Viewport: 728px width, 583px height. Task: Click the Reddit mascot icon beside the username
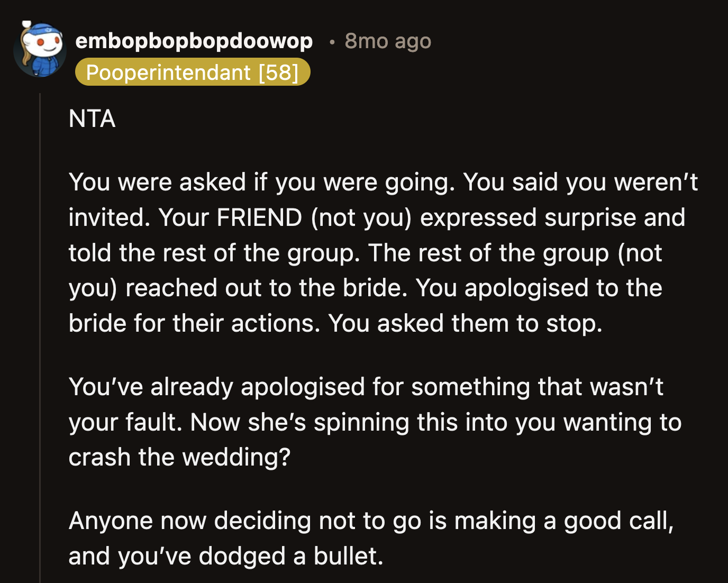pyautogui.click(x=41, y=49)
